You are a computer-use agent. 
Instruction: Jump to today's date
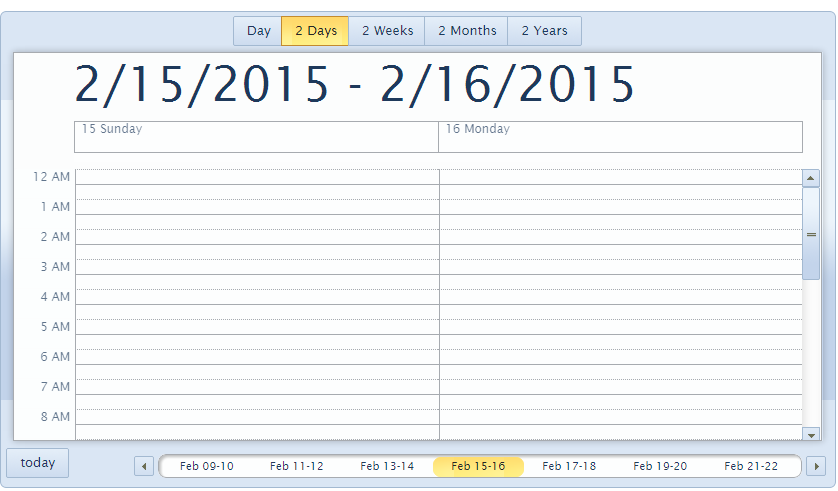(x=37, y=463)
